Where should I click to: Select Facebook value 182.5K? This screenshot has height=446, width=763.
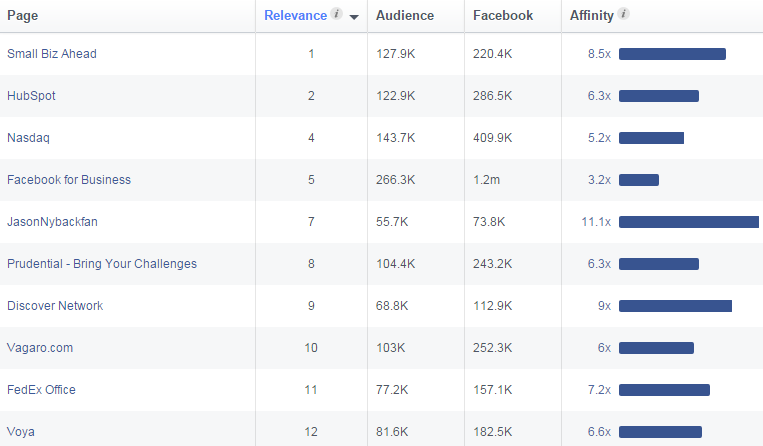[x=492, y=432]
